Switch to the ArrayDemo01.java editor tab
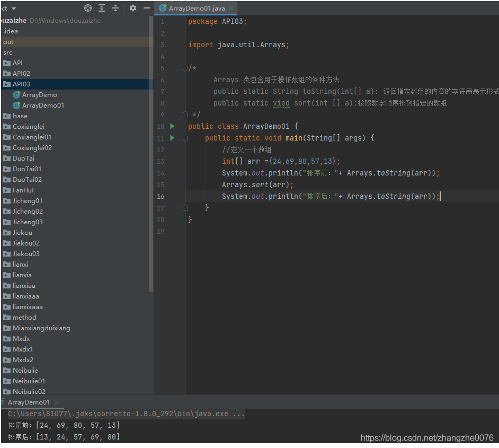499x448 pixels. point(196,8)
